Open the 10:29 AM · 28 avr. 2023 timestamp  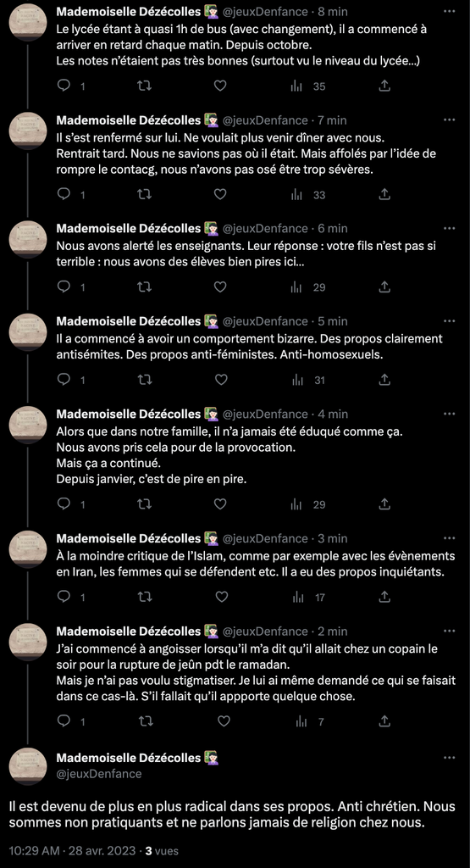72,850
